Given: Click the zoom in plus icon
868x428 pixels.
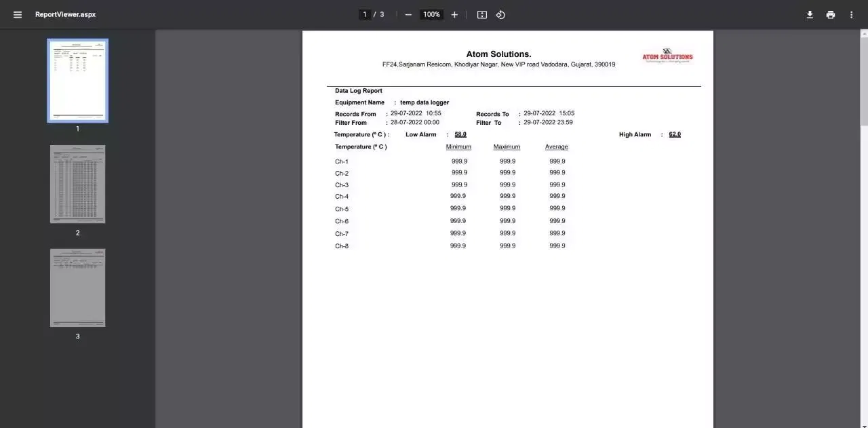Looking at the screenshot, I should click(x=454, y=14).
